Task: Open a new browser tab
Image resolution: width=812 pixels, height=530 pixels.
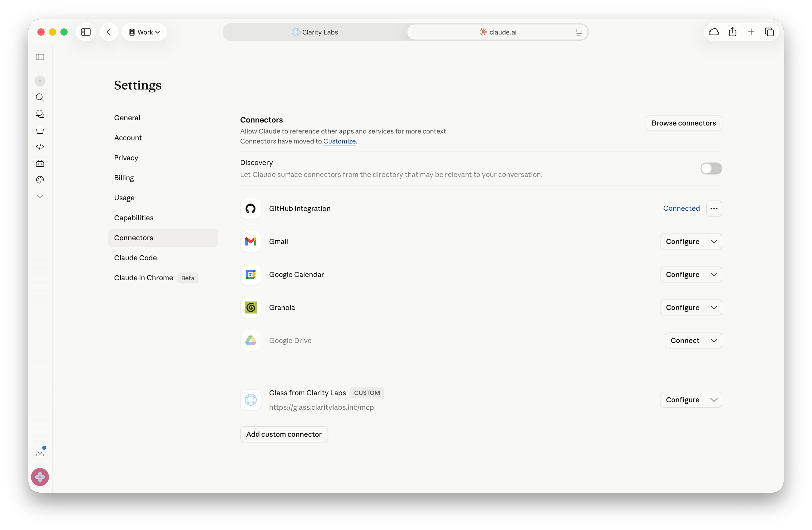Action: 751,32
